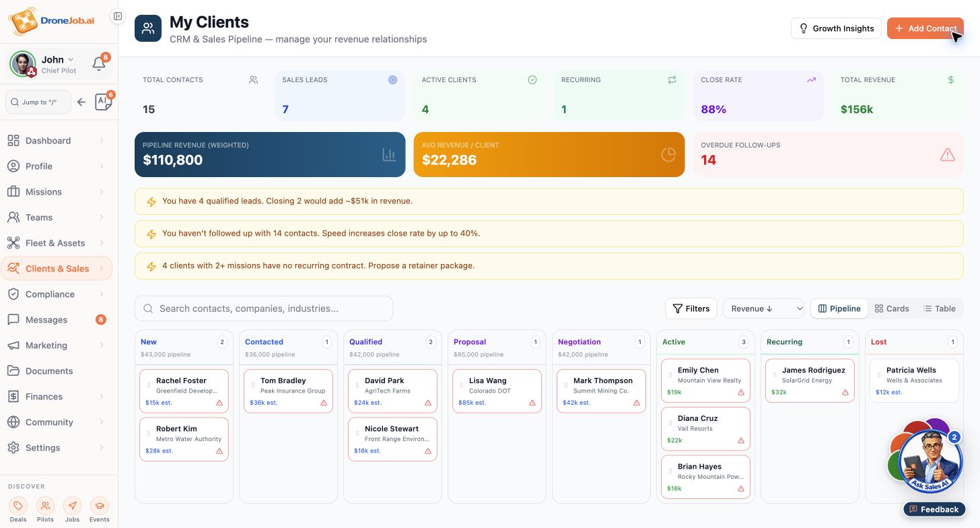Click the chart icon in Pipeline Revenue card

389,155
